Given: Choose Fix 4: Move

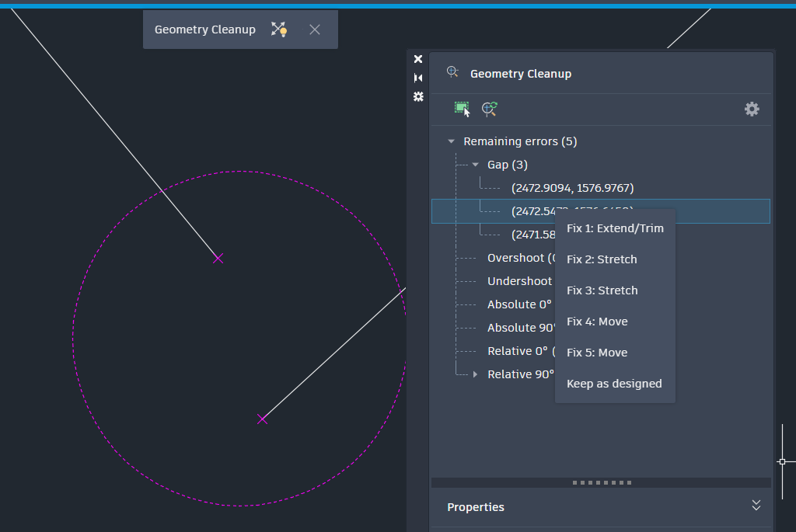Looking at the screenshot, I should pyautogui.click(x=616, y=322).
